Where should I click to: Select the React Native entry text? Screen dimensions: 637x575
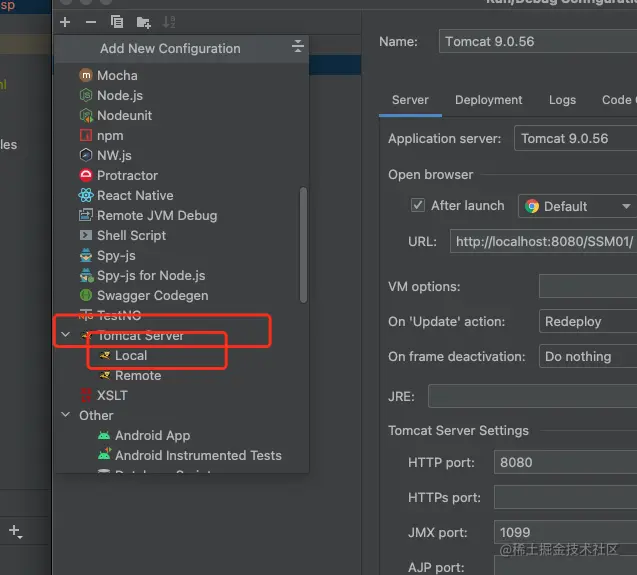pyautogui.click(x=135, y=195)
